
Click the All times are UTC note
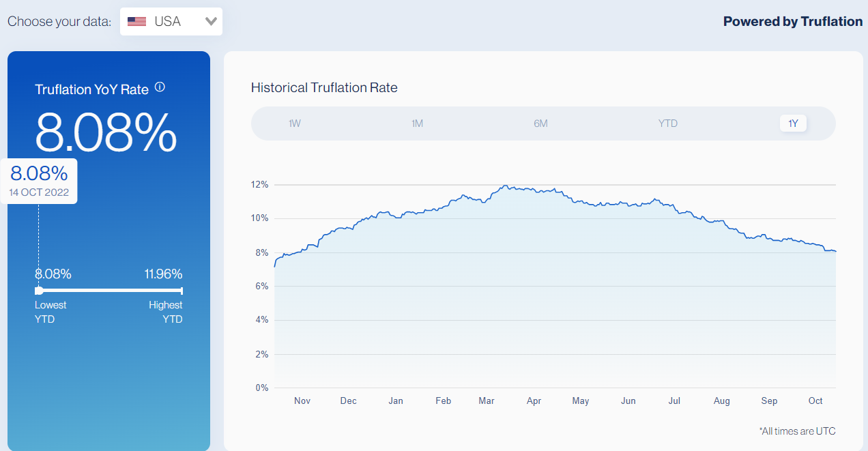797,431
